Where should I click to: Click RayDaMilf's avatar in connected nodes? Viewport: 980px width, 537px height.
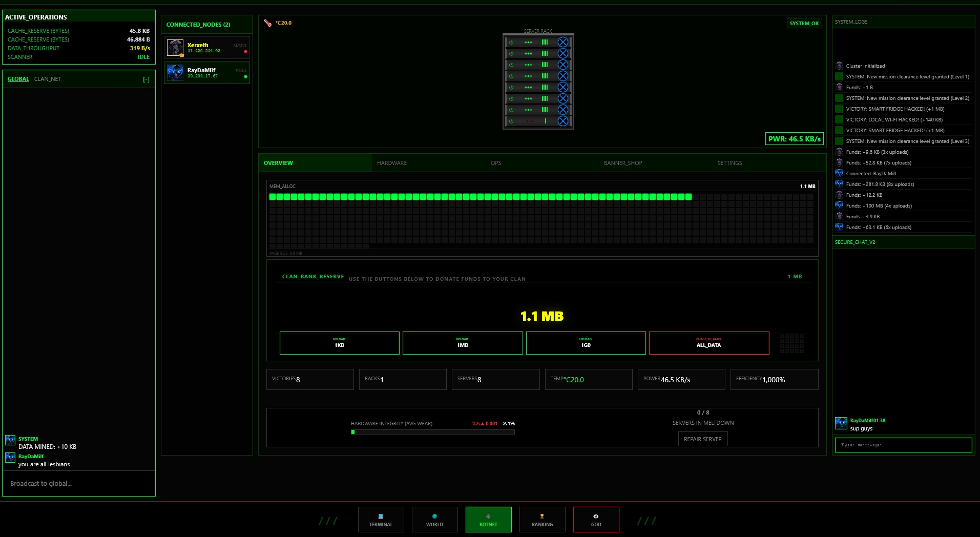[175, 73]
